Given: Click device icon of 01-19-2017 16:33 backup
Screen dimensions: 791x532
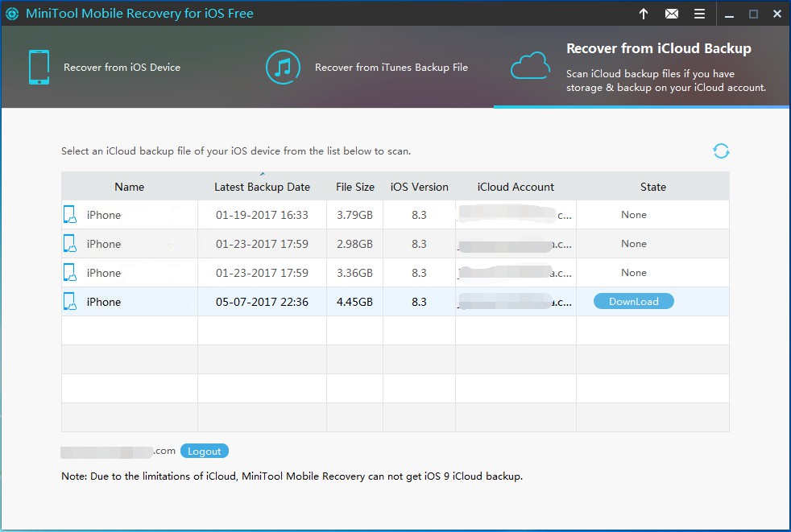Looking at the screenshot, I should [69, 214].
